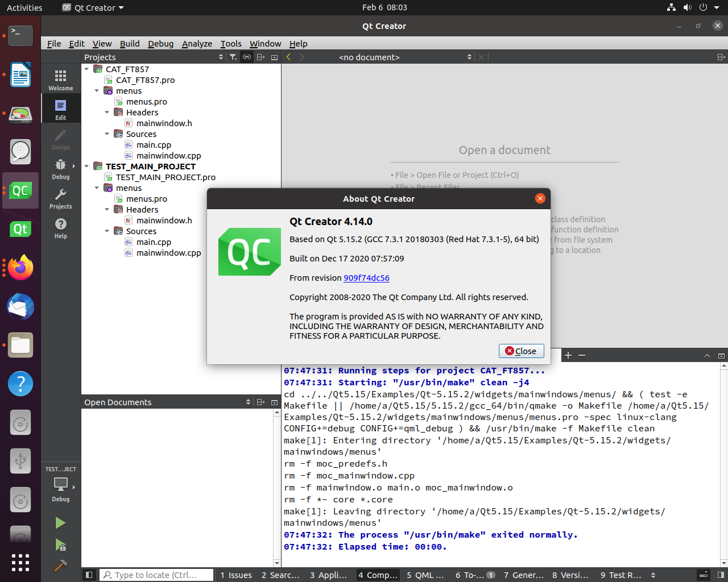Toggle synchronize with editor in Projects panel

(246, 57)
